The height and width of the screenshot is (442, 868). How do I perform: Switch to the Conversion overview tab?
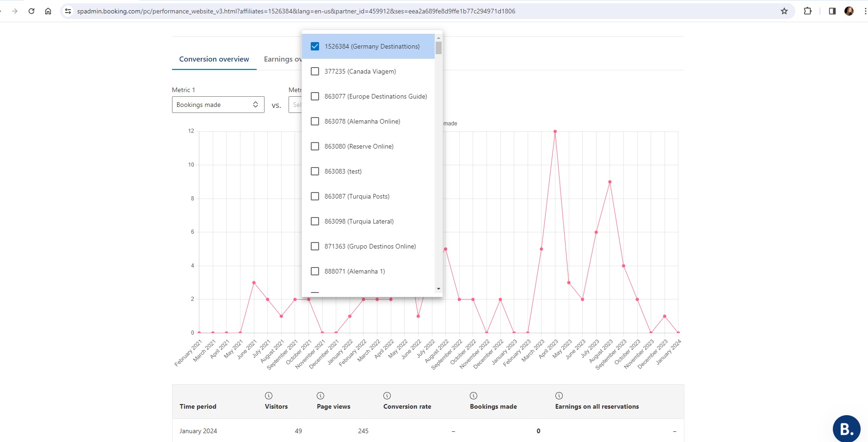[214, 59]
